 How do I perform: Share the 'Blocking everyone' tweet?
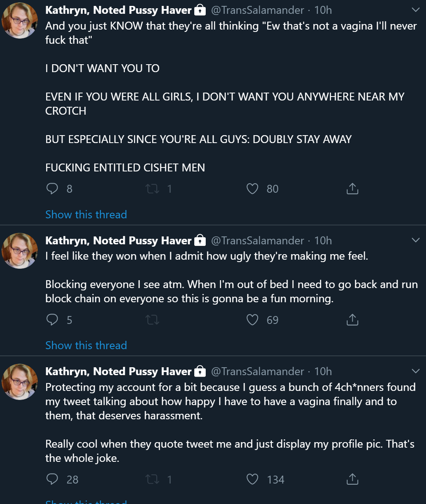[352, 320]
